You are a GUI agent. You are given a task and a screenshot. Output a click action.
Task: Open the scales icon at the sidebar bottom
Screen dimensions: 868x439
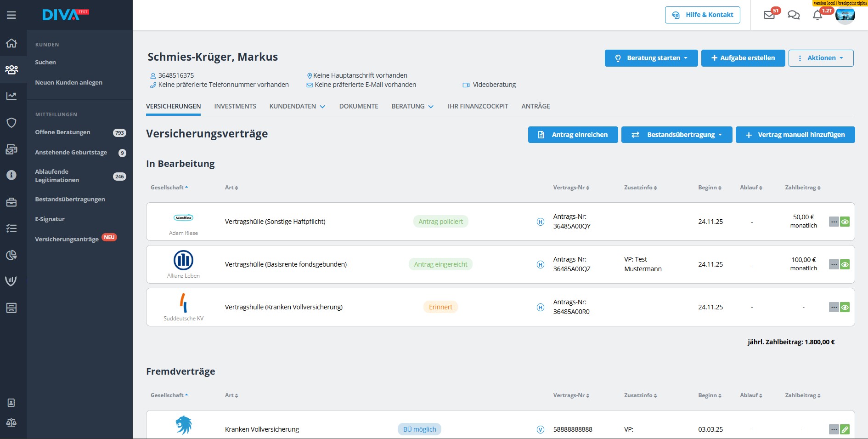click(x=11, y=423)
